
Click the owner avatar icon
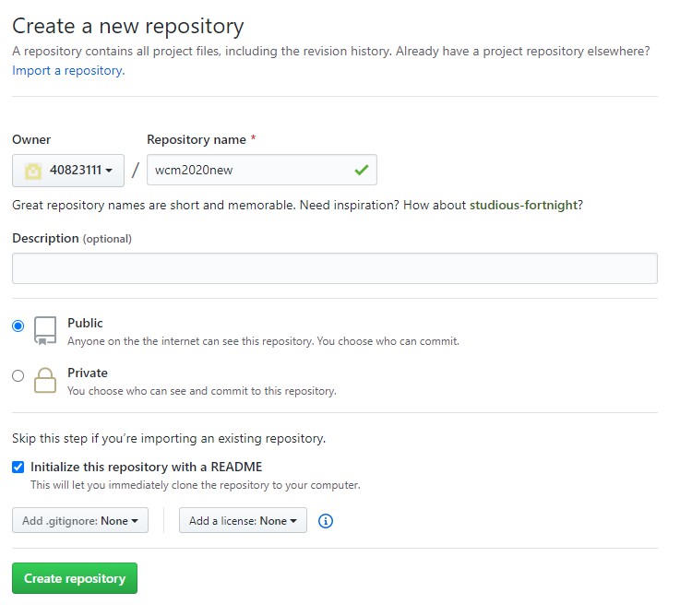click(x=33, y=171)
